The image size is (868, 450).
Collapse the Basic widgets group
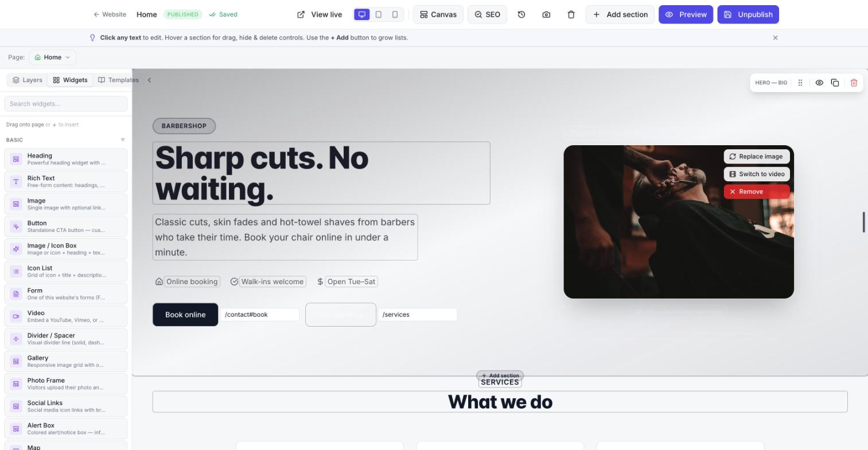click(123, 140)
